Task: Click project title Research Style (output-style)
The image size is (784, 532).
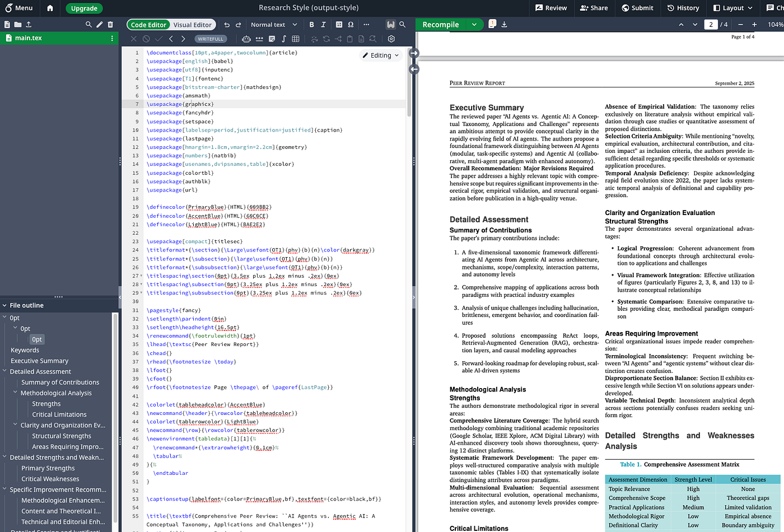Action: 309,8
